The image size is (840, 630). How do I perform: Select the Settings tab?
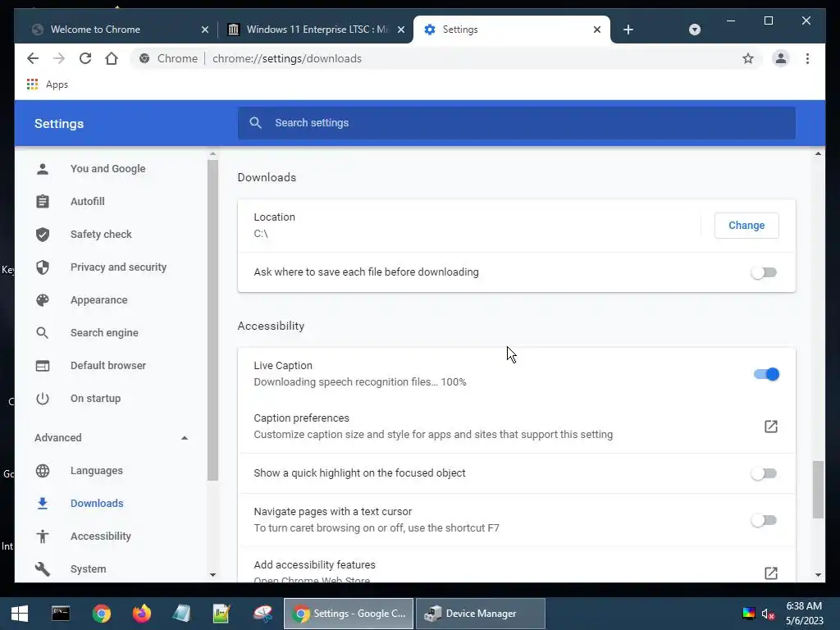(x=512, y=30)
